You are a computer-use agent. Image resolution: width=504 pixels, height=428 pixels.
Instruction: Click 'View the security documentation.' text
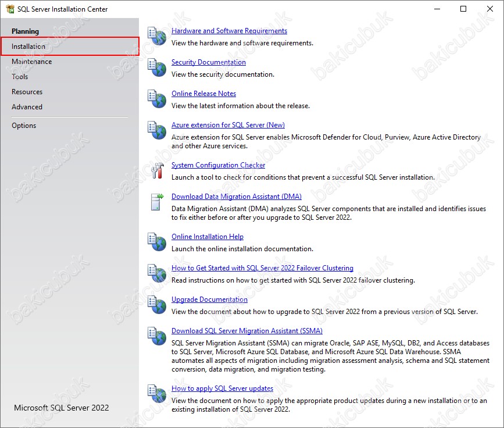pos(223,74)
